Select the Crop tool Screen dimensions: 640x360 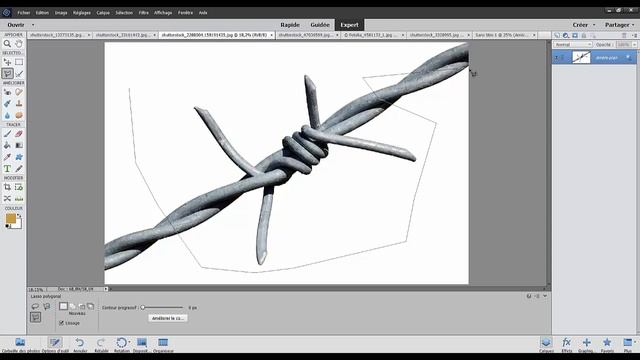(x=7, y=187)
